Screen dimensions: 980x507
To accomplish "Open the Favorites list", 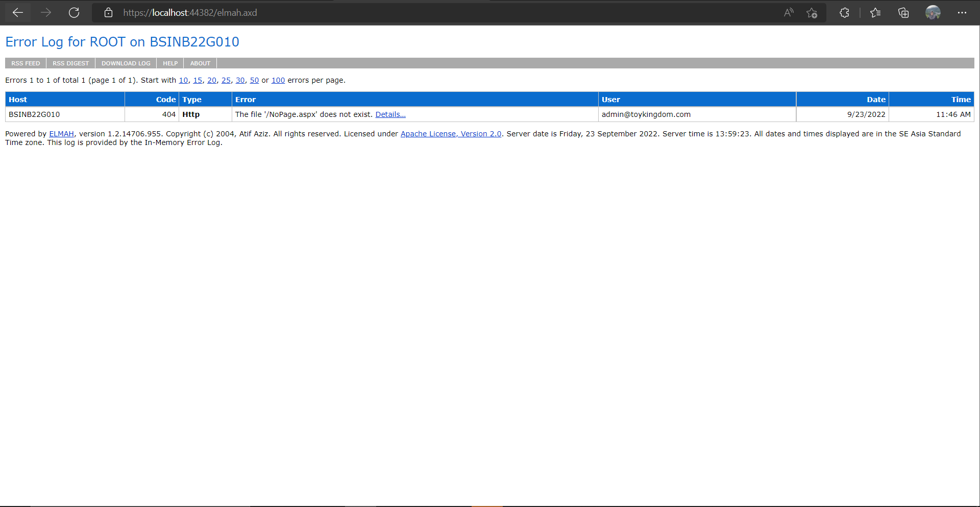I will pos(875,13).
